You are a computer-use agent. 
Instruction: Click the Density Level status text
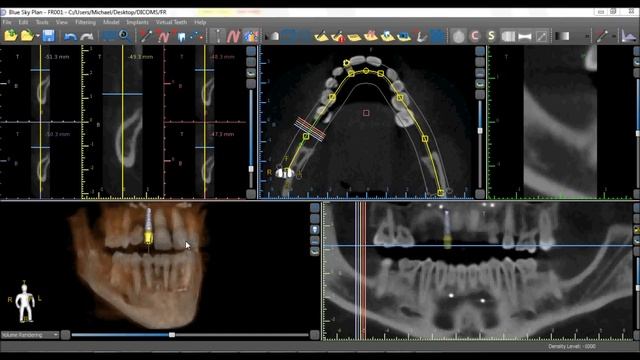coord(572,347)
